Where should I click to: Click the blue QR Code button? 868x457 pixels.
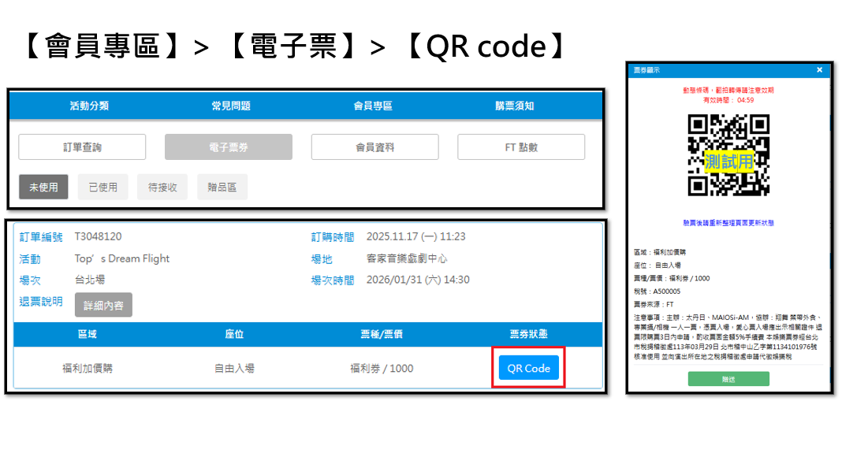(x=528, y=368)
